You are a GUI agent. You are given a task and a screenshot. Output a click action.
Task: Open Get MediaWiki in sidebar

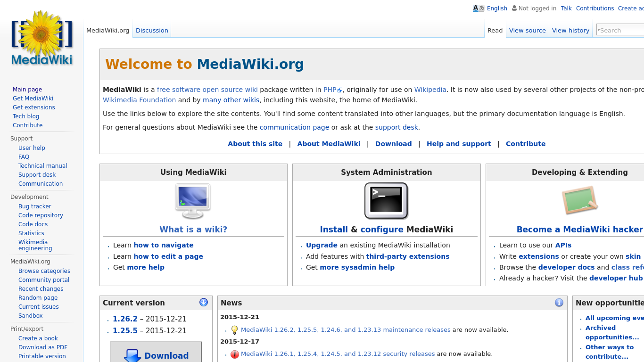(33, 99)
